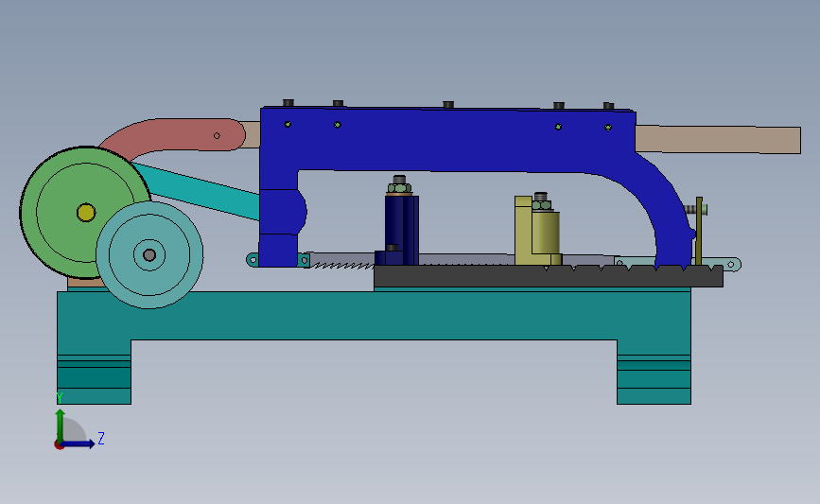
Task: Select the blue hacksaw frame body
Action: 450,141
